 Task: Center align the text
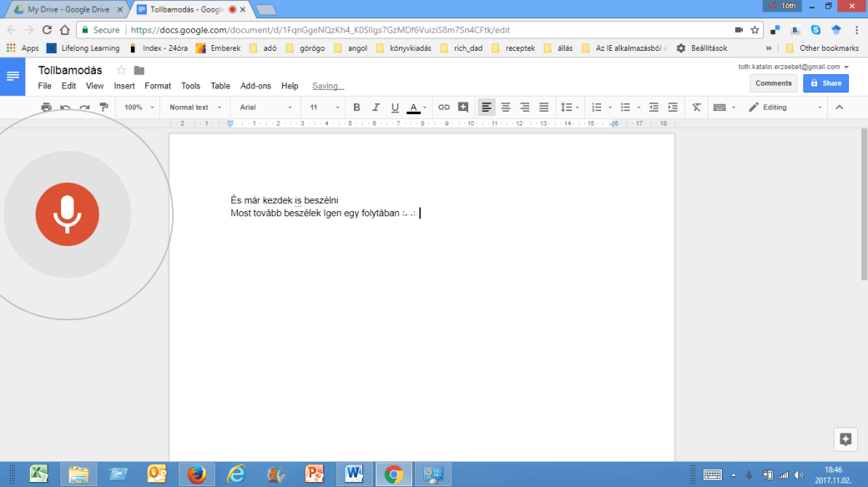506,108
